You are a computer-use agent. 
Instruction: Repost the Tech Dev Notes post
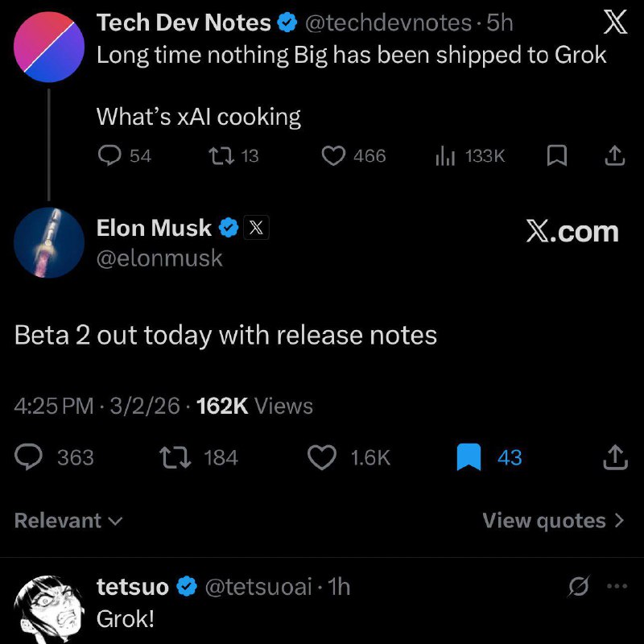[x=220, y=155]
